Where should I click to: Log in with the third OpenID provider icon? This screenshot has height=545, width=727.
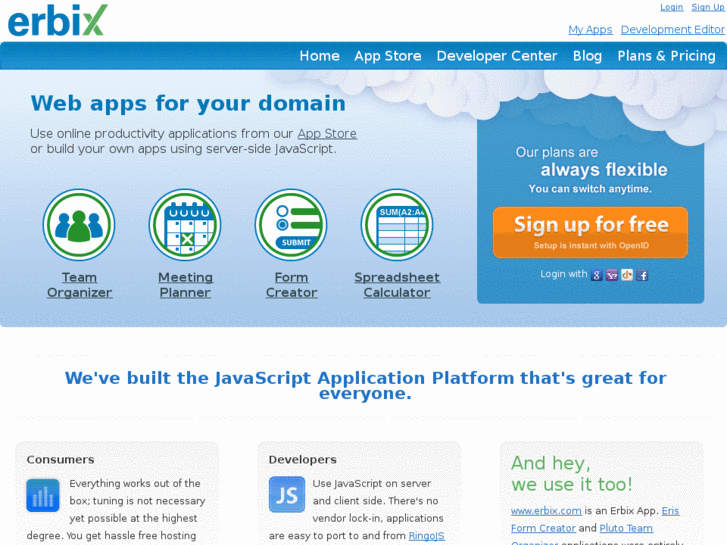point(627,275)
